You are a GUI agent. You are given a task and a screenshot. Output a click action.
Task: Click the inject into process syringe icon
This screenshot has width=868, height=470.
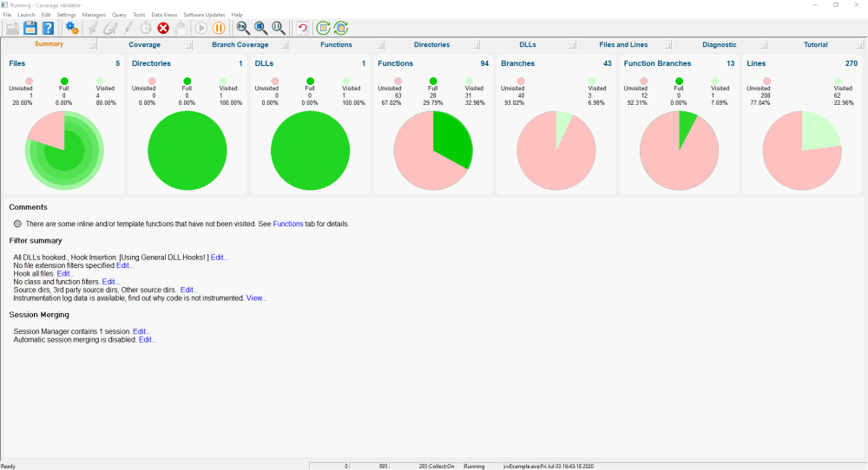pyautogui.click(x=128, y=29)
